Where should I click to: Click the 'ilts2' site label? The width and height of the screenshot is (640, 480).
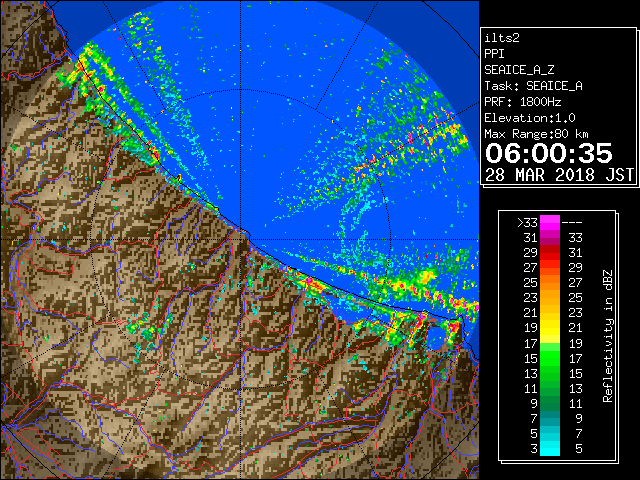502,38
